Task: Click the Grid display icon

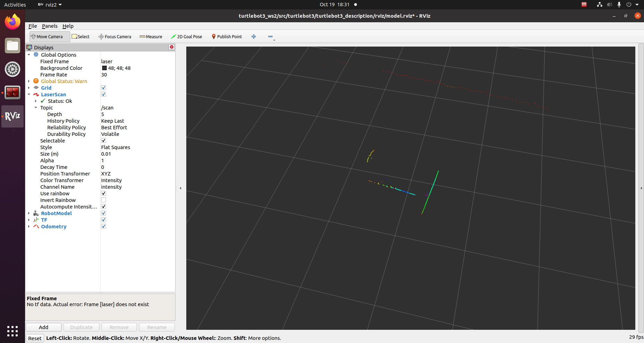Action: [36, 88]
